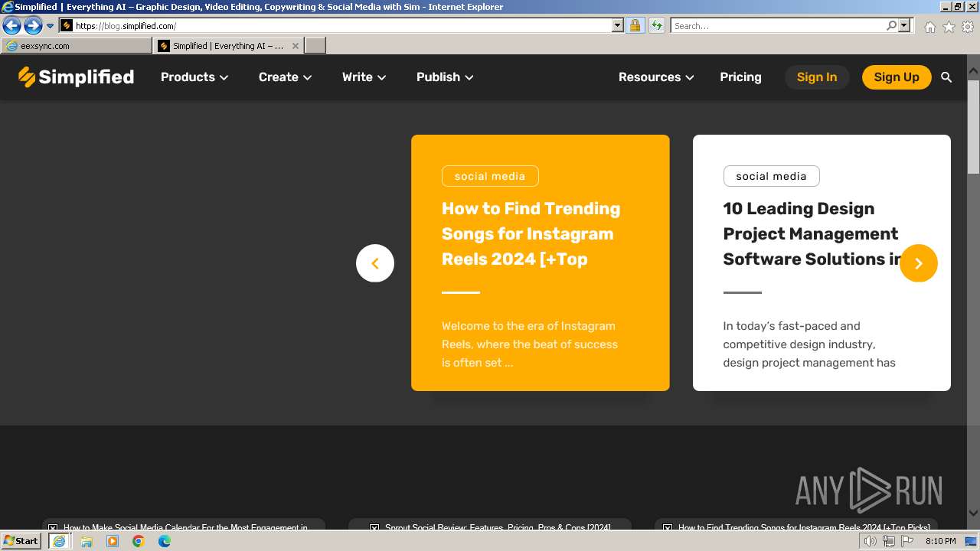Click in the IE Search box
Image resolution: width=980 pixels, height=551 pixels.
coord(778,26)
